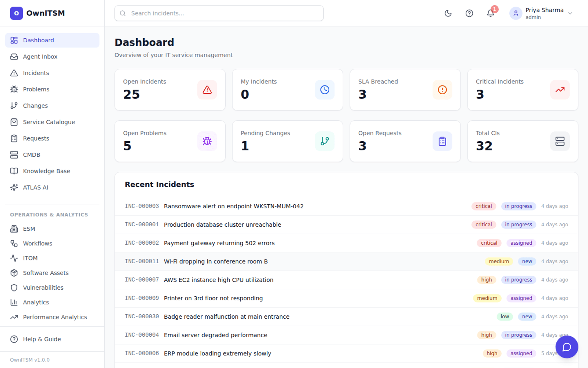Toggle dark mode with the moon icon

448,13
